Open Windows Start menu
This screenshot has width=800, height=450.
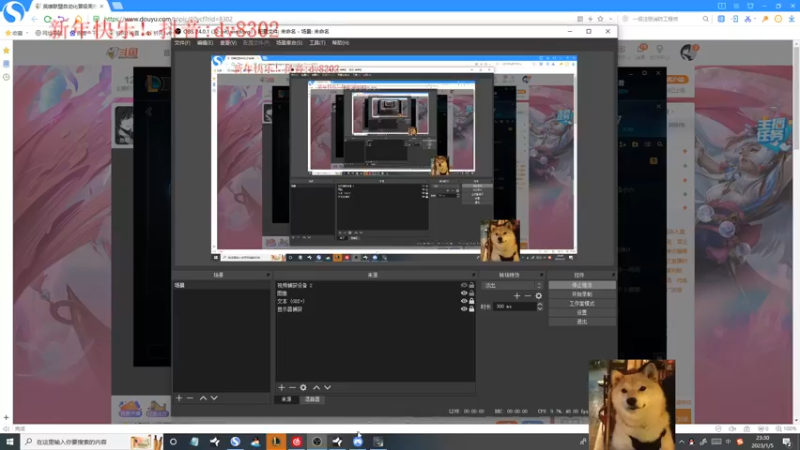click(x=10, y=441)
